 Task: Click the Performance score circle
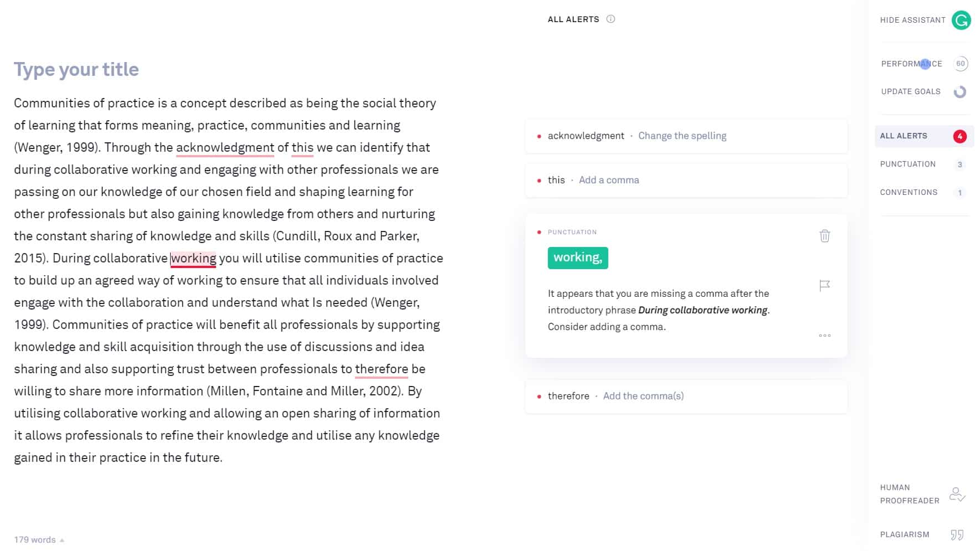pyautogui.click(x=960, y=64)
